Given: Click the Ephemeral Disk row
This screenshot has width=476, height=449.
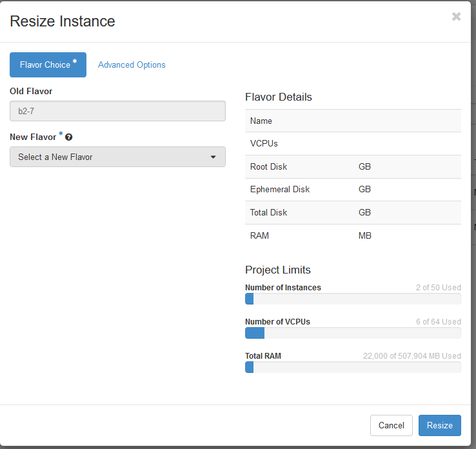Looking at the screenshot, I should click(x=353, y=190).
